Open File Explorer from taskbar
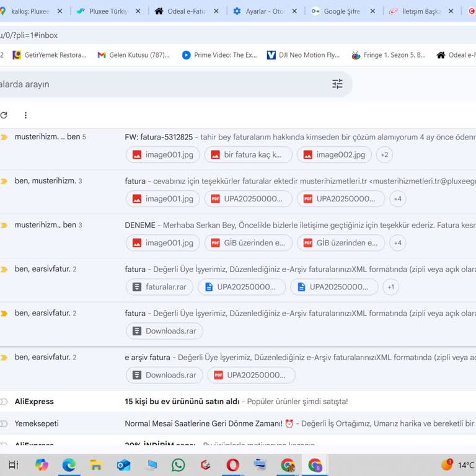The height and width of the screenshot is (476, 476). 96,465
